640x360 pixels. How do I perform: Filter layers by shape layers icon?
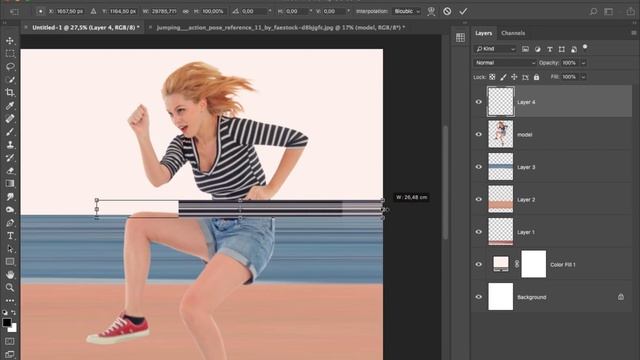[562, 49]
